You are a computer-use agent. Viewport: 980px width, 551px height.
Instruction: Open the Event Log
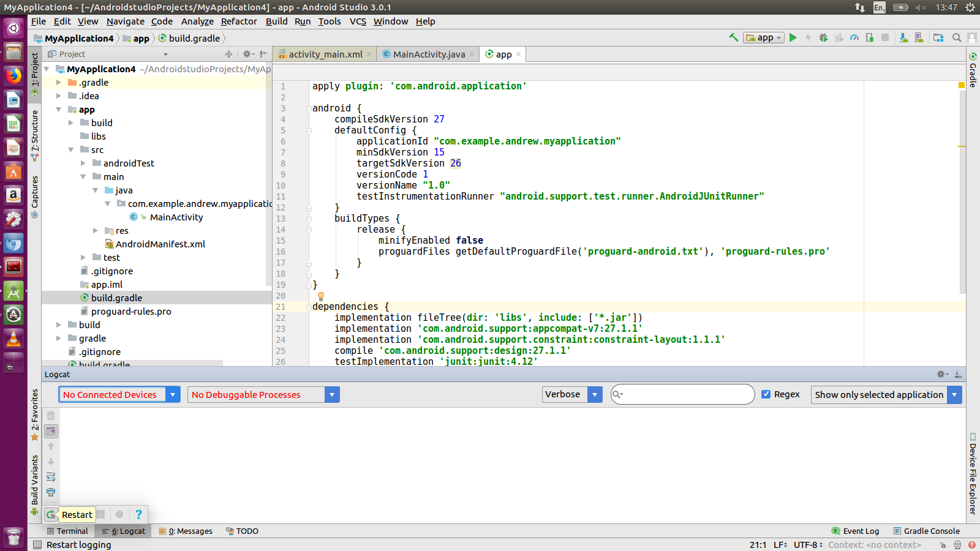(856, 531)
